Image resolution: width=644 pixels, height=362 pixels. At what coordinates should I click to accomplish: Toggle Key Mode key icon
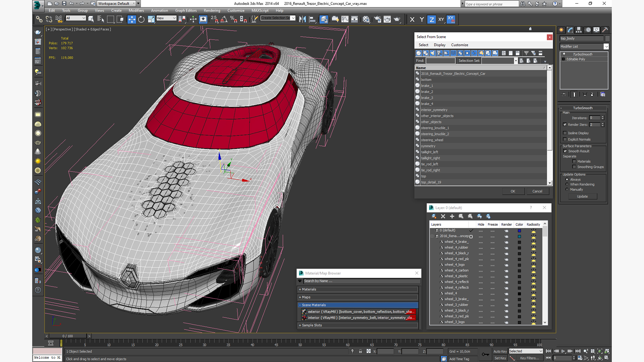pyautogui.click(x=485, y=354)
